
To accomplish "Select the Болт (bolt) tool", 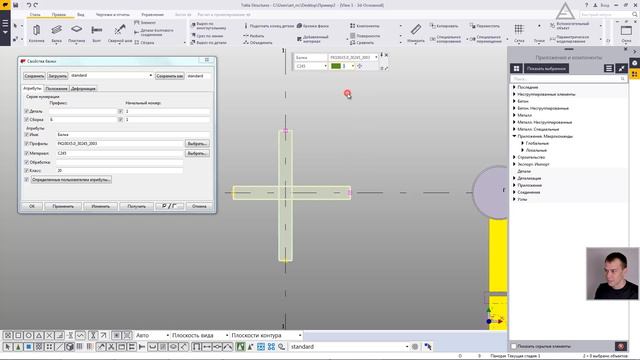I will pyautogui.click(x=96, y=33).
